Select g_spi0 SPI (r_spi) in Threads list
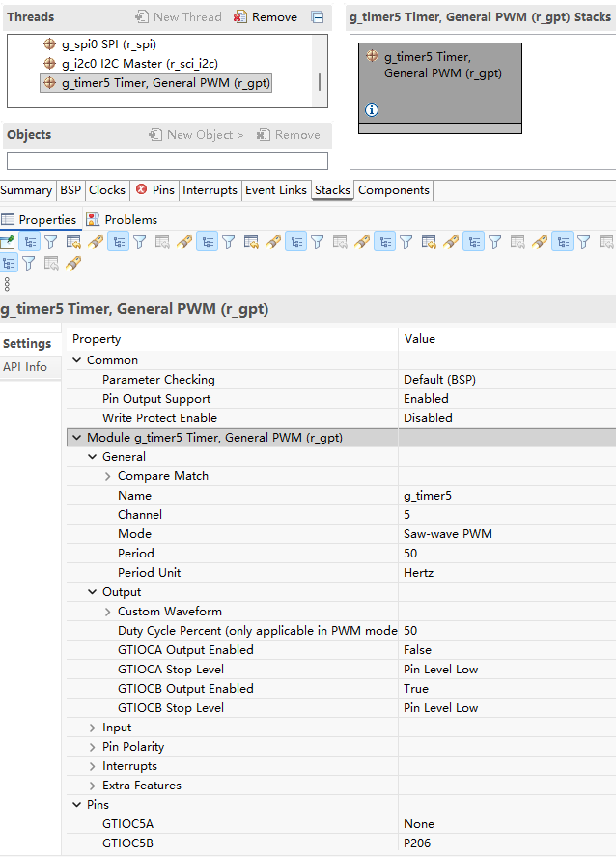 point(109,44)
